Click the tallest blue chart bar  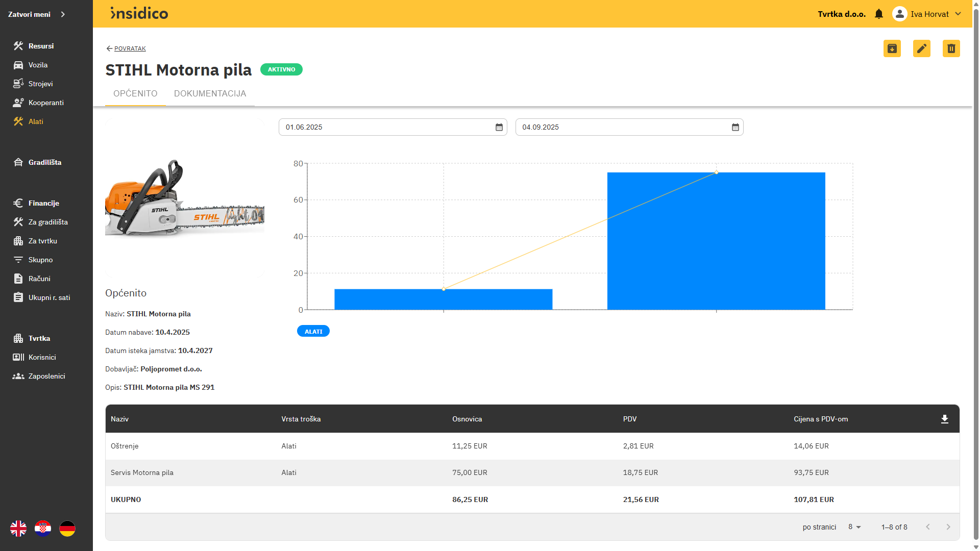click(x=716, y=241)
